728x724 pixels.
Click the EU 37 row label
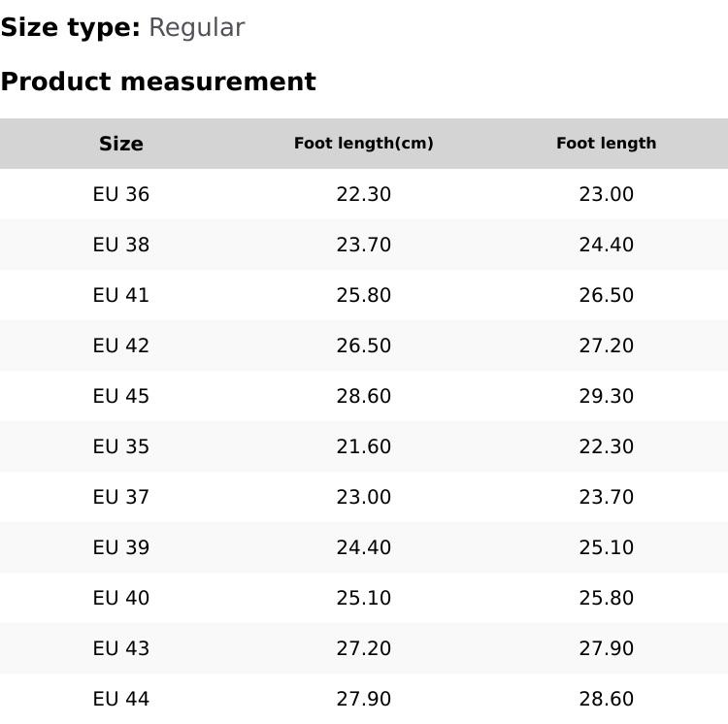pyautogui.click(x=121, y=497)
